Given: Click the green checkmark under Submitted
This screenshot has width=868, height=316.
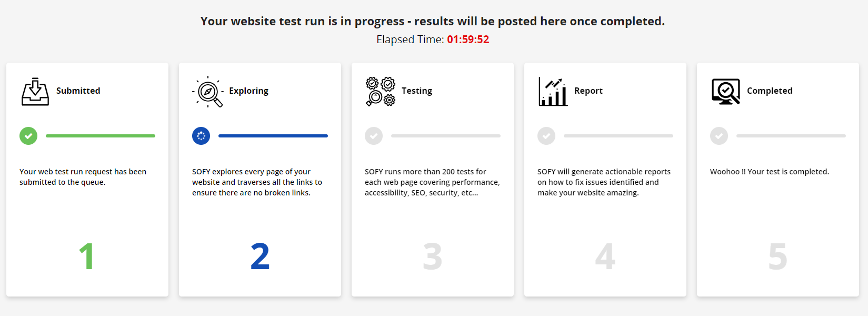Looking at the screenshot, I should point(28,136).
